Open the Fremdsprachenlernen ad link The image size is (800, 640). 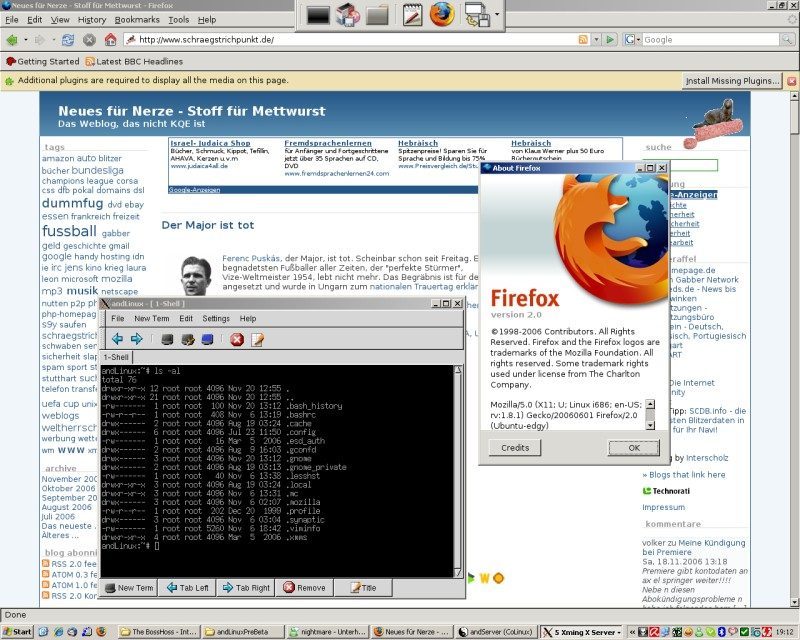(328, 143)
